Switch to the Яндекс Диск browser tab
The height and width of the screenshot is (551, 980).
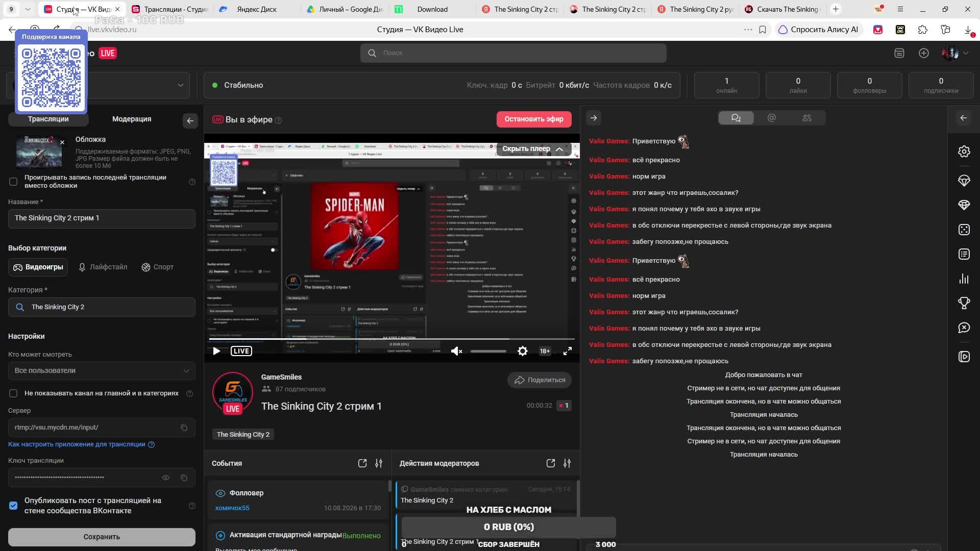257,9
